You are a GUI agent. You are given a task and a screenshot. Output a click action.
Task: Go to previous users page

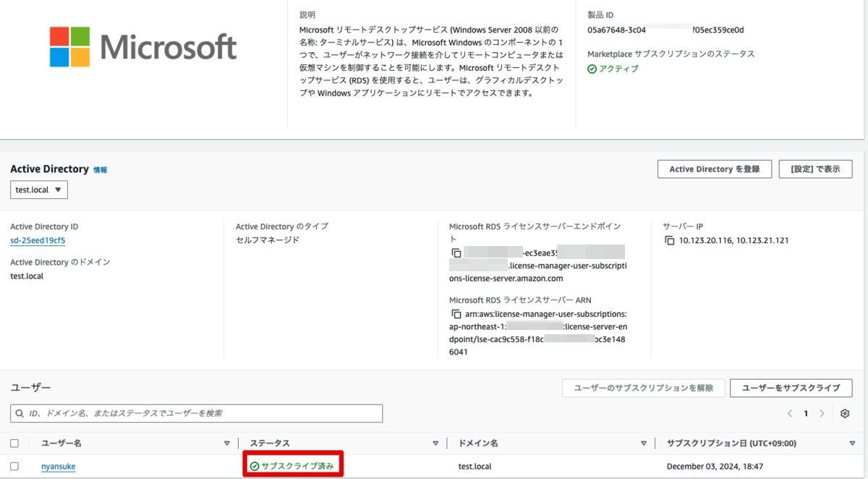tap(790, 413)
